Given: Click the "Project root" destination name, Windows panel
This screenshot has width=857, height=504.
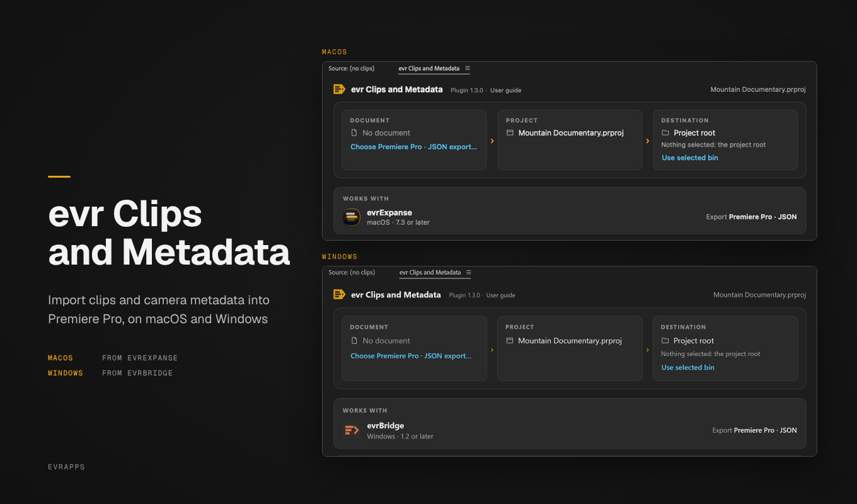Looking at the screenshot, I should [x=694, y=341].
